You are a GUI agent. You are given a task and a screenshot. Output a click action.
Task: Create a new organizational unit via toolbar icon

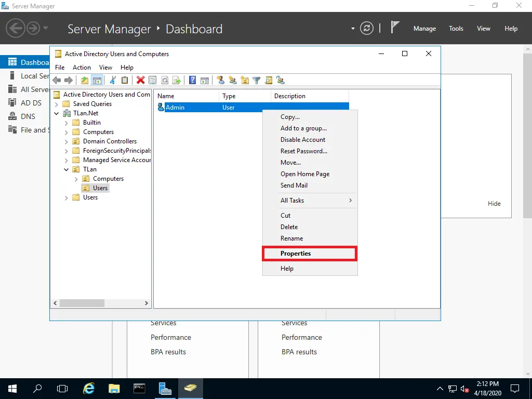point(245,81)
